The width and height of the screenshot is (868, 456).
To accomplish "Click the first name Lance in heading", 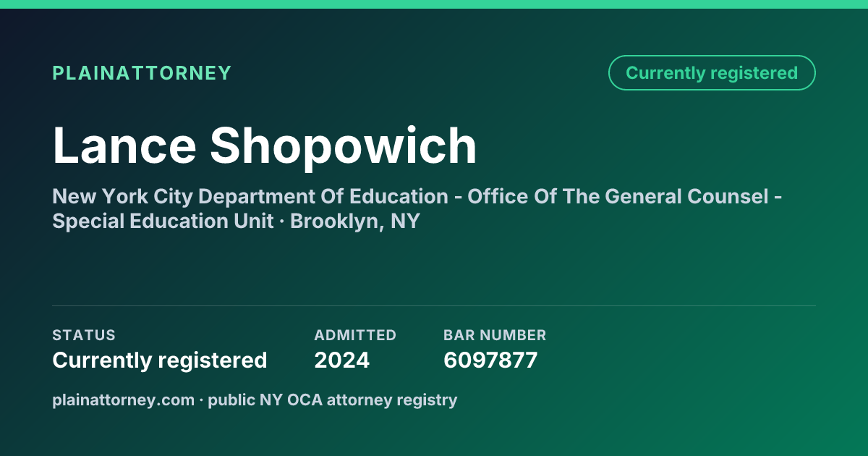I will pyautogui.click(x=124, y=145).
